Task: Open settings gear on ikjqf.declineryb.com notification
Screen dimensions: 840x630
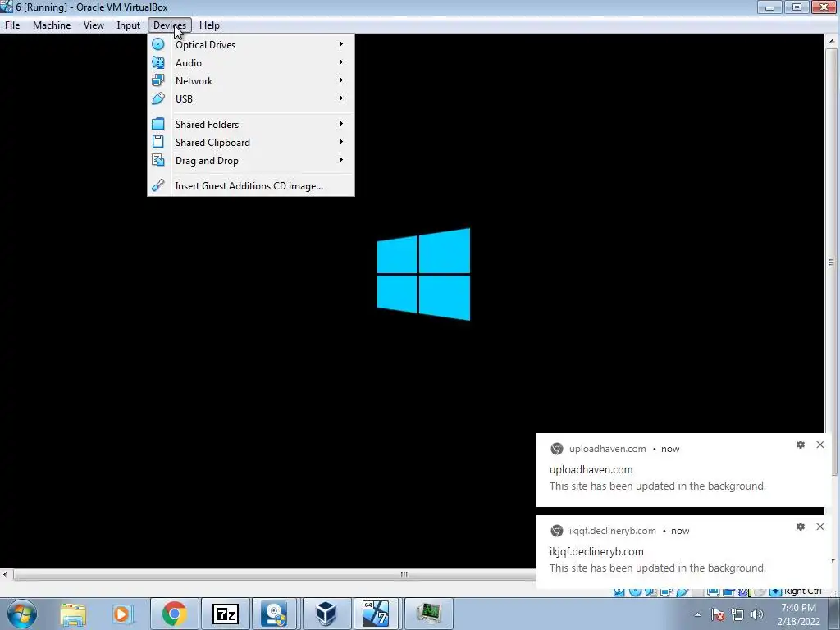Action: tap(801, 527)
